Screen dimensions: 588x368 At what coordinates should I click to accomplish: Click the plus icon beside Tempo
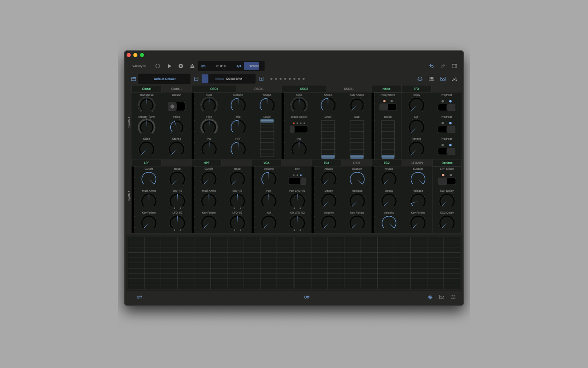261,79
